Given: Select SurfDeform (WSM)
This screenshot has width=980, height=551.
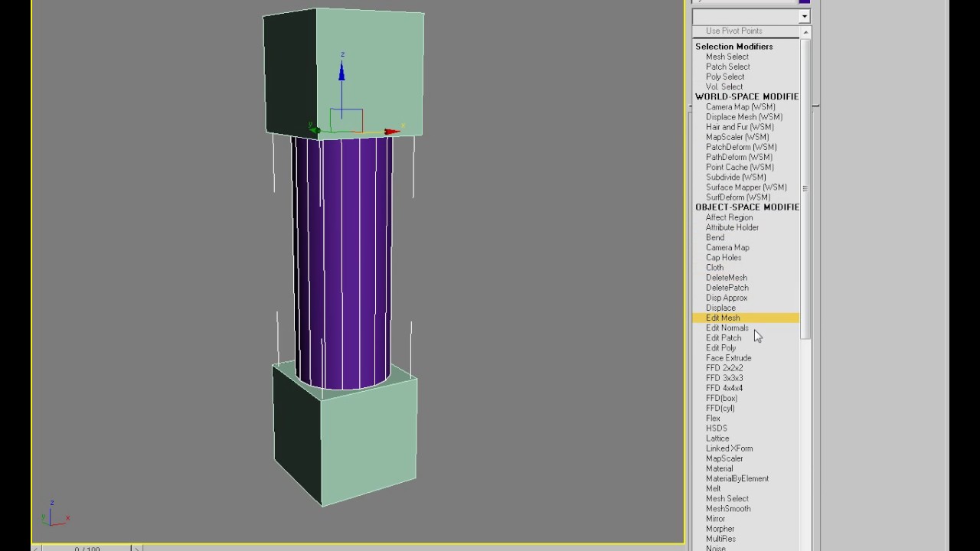Looking at the screenshot, I should (x=737, y=197).
